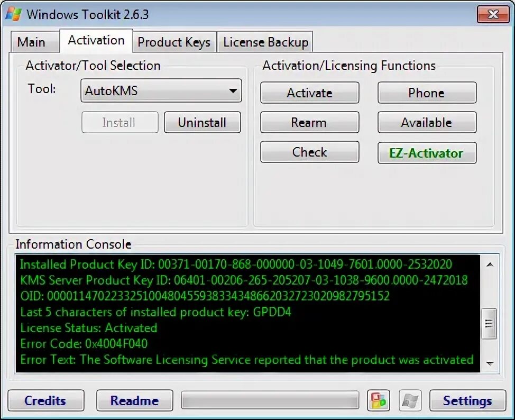This screenshot has width=515, height=420.
Task: Select the Activation tab
Action: tap(96, 40)
